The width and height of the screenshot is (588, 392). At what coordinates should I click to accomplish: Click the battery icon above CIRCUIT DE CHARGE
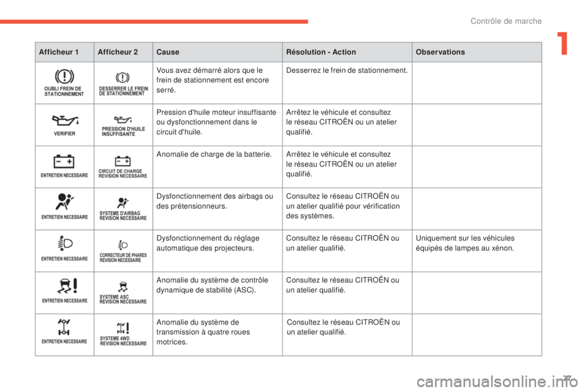click(x=123, y=160)
